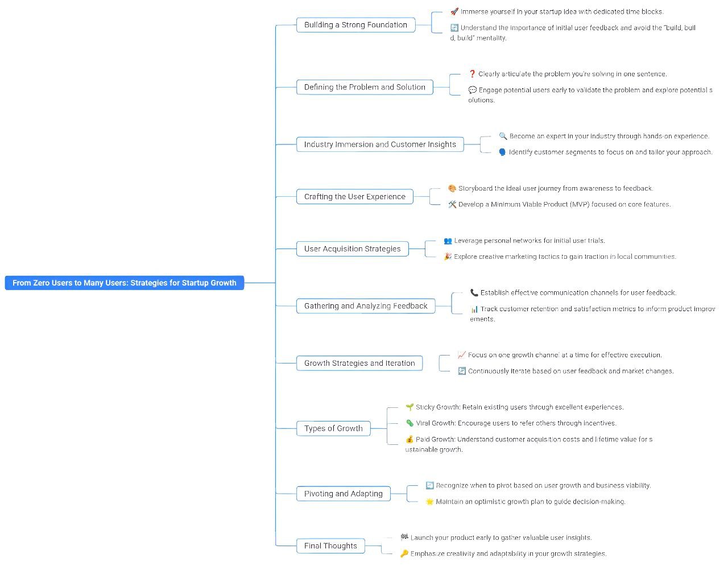Viewport: 728px width, 566px height.
Task: Click the Types of Growth node
Action: [333, 428]
